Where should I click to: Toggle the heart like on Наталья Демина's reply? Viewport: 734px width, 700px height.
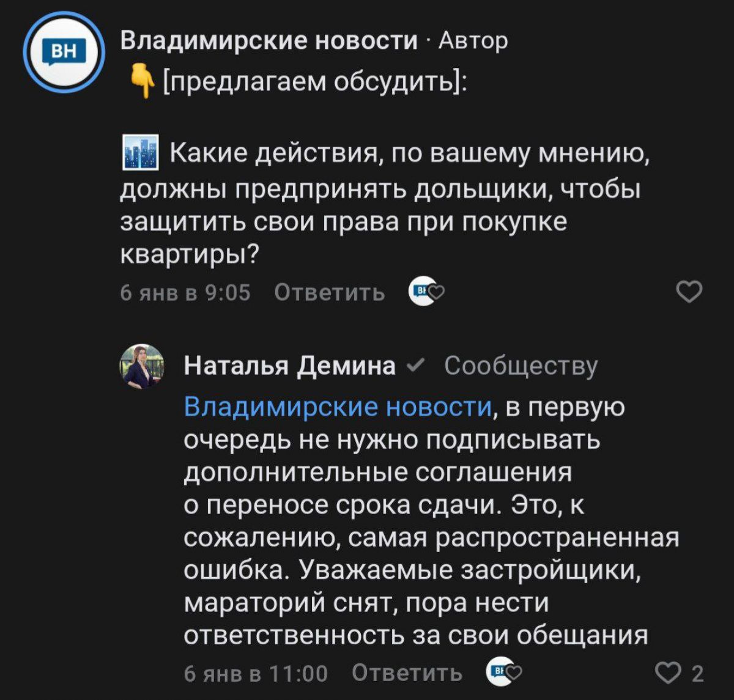666,673
